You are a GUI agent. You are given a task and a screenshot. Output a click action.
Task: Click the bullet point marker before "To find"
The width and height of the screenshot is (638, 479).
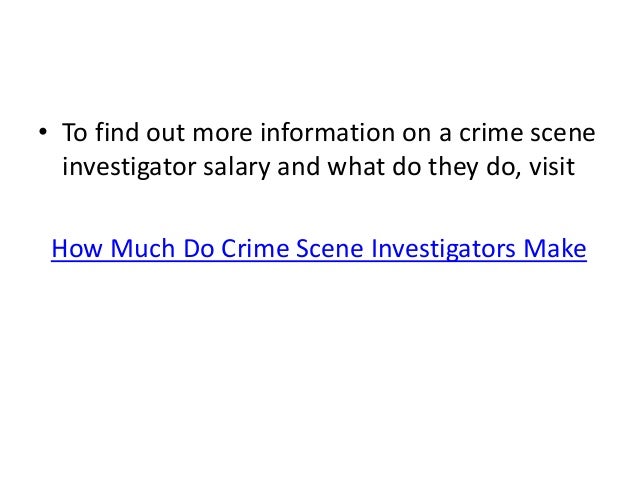[43, 131]
